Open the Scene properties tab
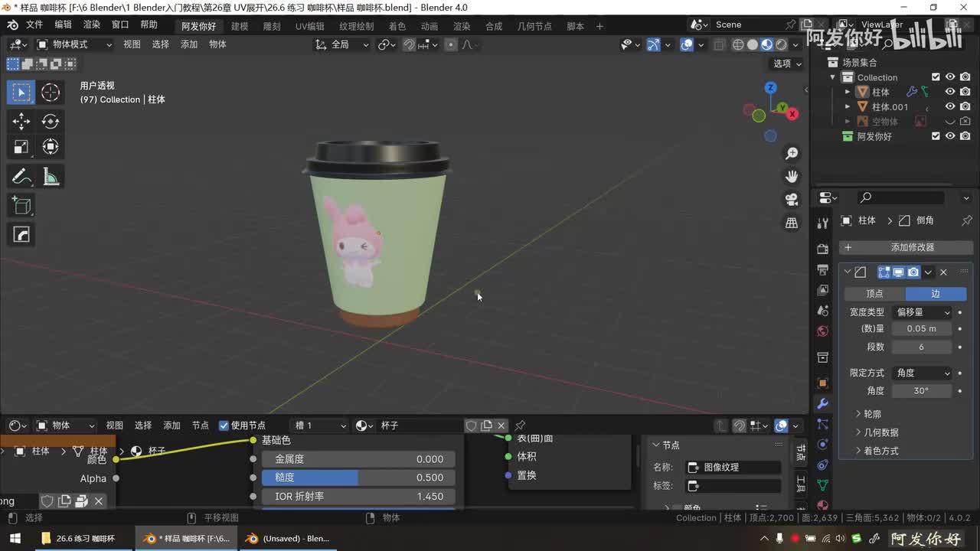Screen dimensions: 980x551 pyautogui.click(x=823, y=311)
